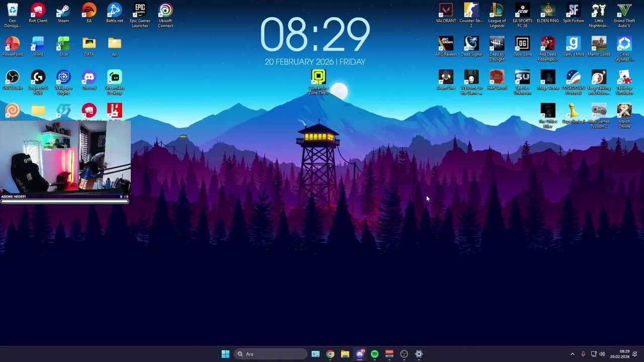
Task: Click the Ubisoft Connect shortcut
Action: [x=166, y=16]
